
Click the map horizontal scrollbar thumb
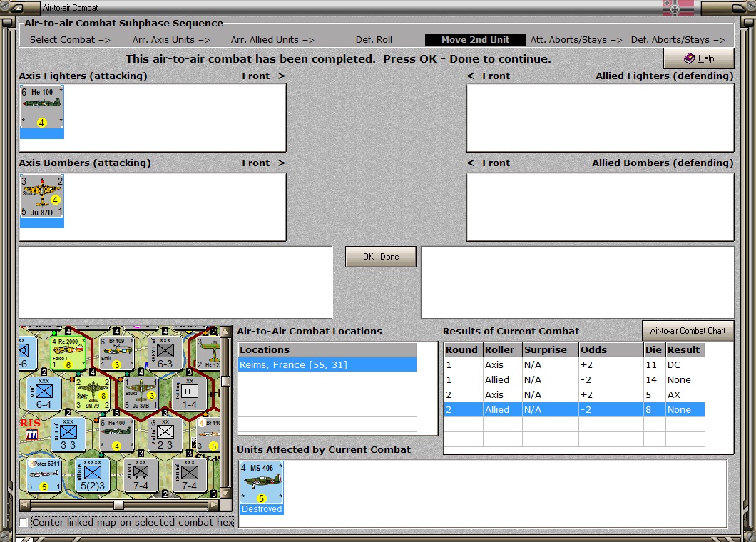pos(118,505)
